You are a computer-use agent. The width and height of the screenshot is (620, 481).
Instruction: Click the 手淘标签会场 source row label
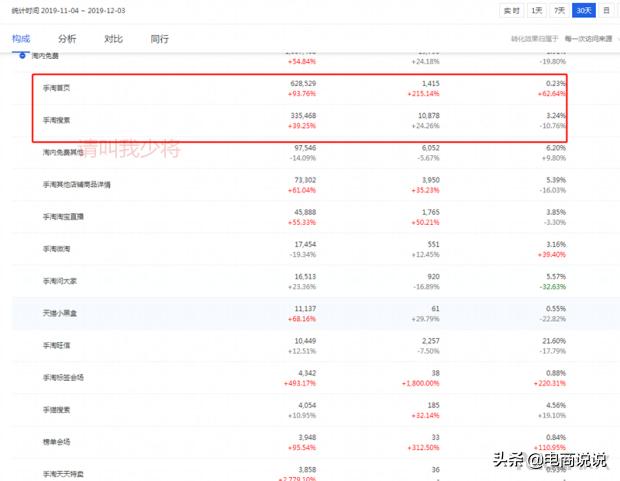click(63, 378)
